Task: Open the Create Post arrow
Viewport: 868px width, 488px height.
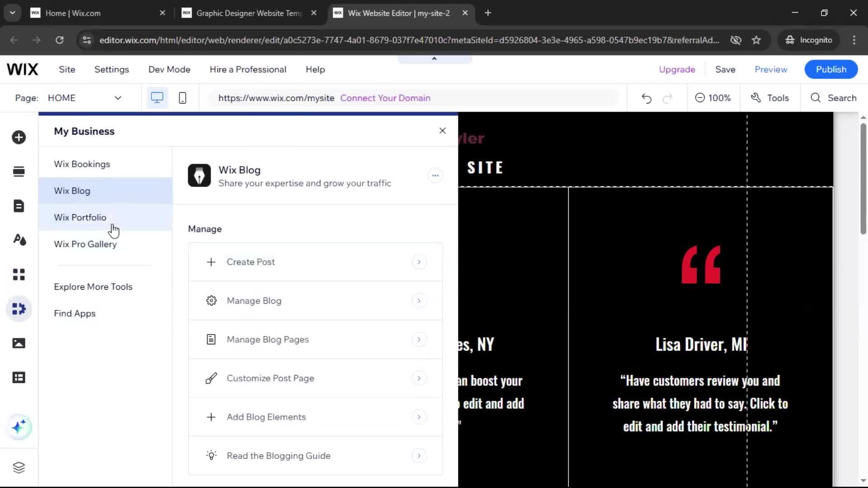Action: (x=419, y=262)
